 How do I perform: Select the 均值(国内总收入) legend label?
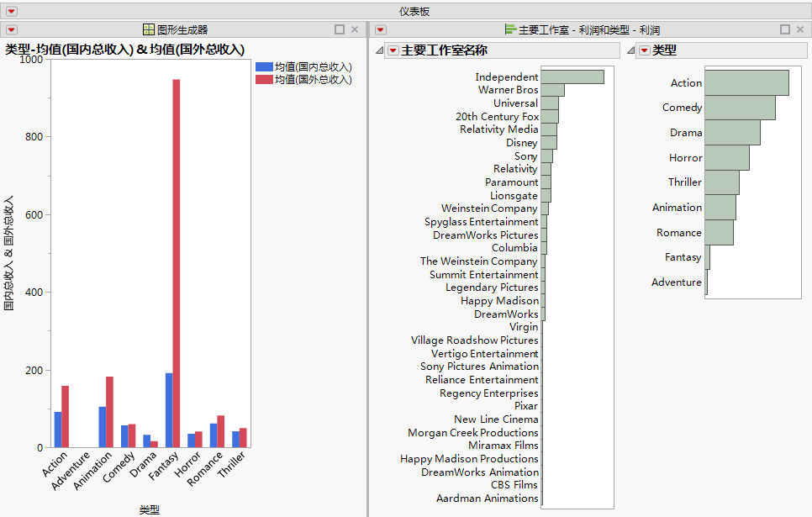[314, 66]
